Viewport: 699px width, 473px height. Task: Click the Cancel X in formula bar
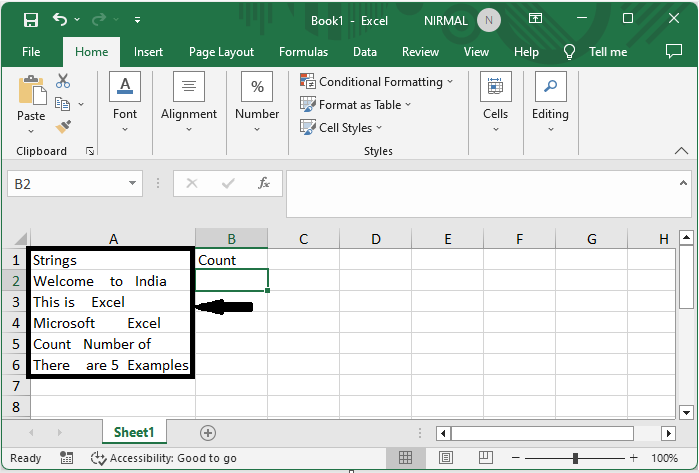[192, 183]
